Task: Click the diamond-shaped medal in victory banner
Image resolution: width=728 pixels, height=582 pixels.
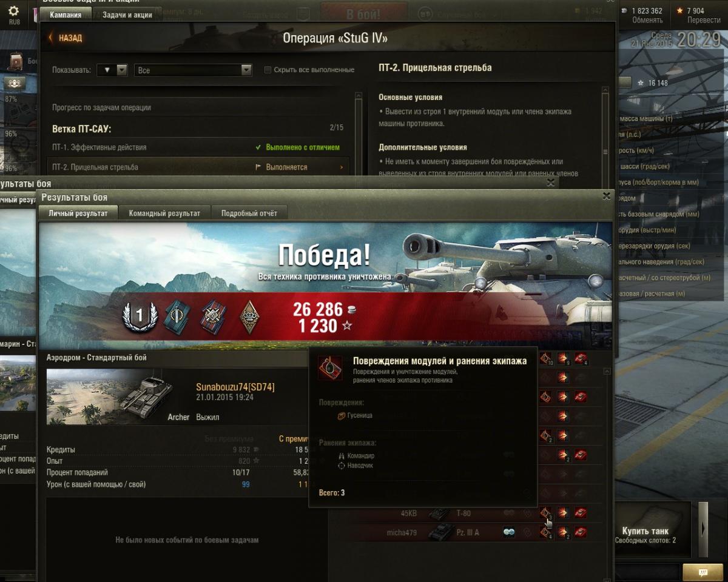Action: [248, 316]
